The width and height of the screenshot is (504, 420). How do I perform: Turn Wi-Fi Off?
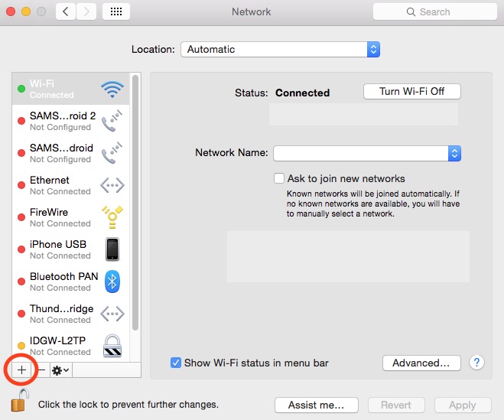[411, 92]
